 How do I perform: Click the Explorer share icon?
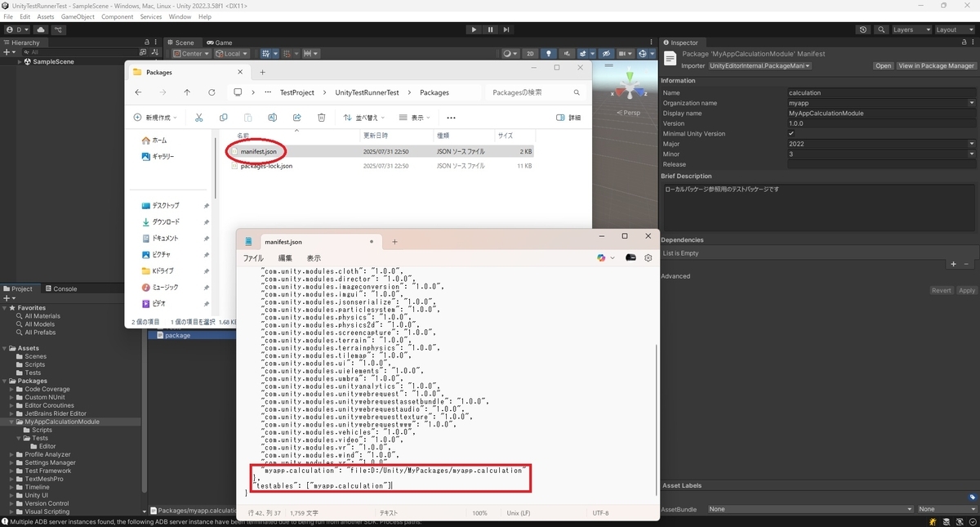[x=296, y=118]
